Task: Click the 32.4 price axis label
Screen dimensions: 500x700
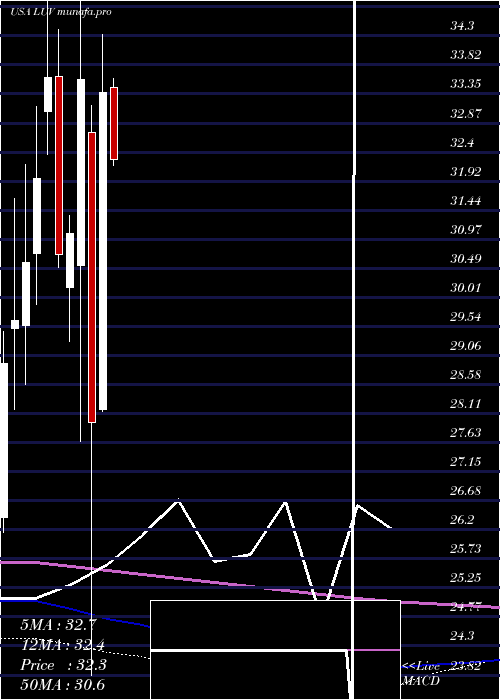Action: [x=462, y=143]
